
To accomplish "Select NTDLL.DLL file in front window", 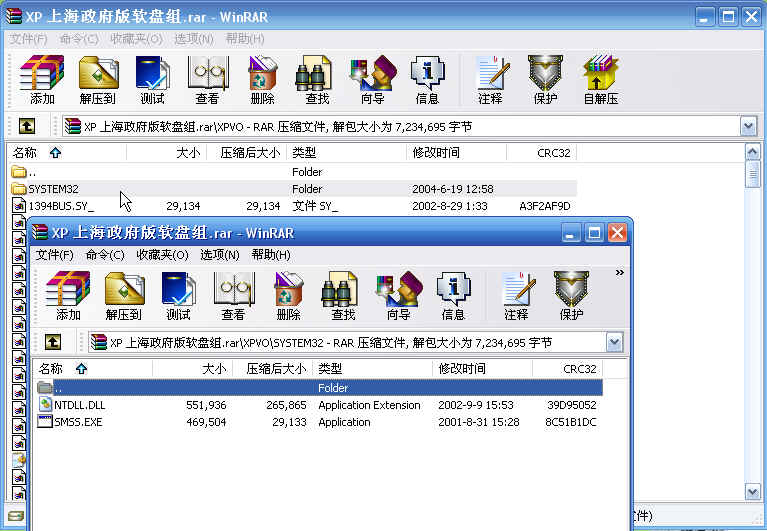I will point(318,405).
